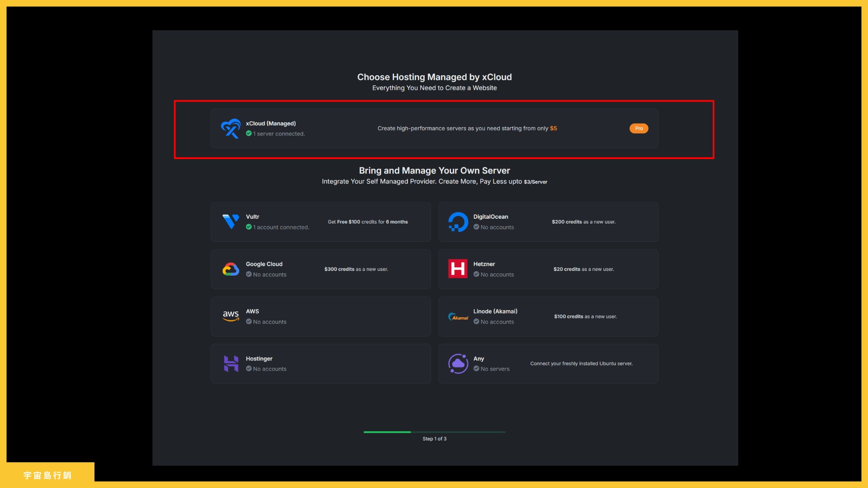This screenshot has width=868, height=488.
Task: Click the Akamai logo icon
Action: coord(458,317)
